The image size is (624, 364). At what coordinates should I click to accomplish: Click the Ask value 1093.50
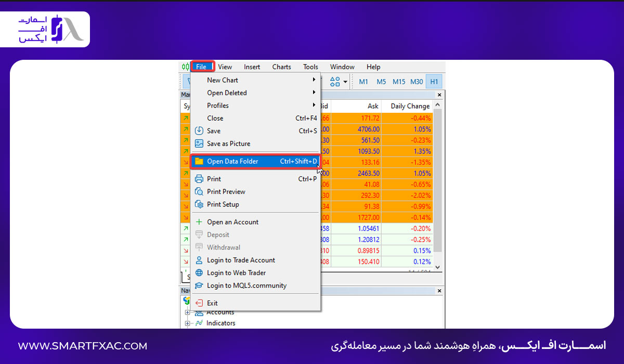point(368,151)
